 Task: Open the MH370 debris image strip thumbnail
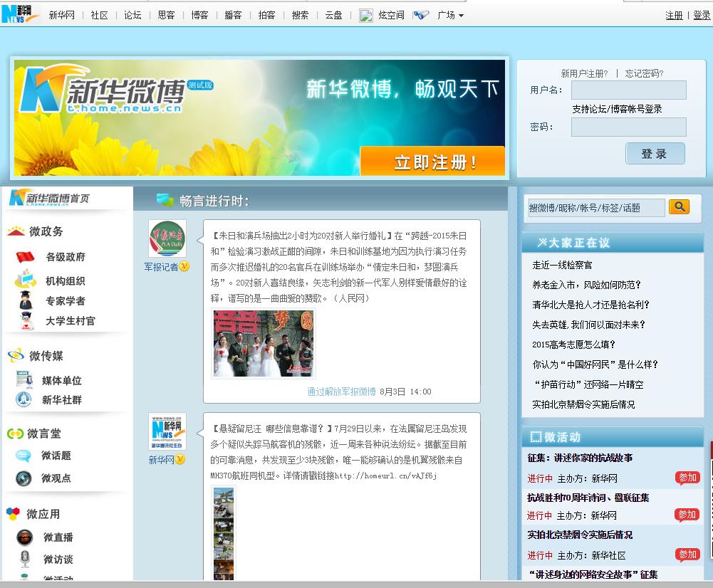[224, 533]
